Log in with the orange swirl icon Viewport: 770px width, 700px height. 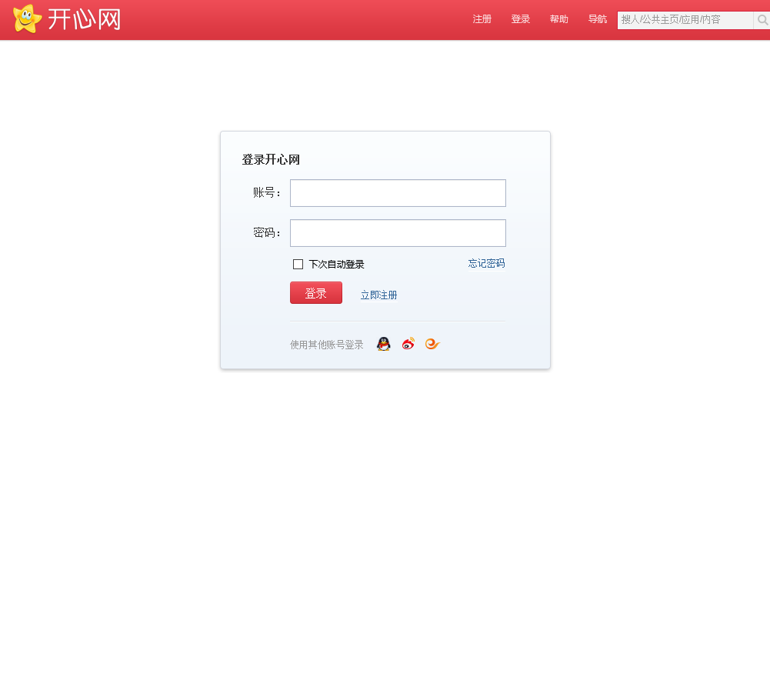click(432, 344)
